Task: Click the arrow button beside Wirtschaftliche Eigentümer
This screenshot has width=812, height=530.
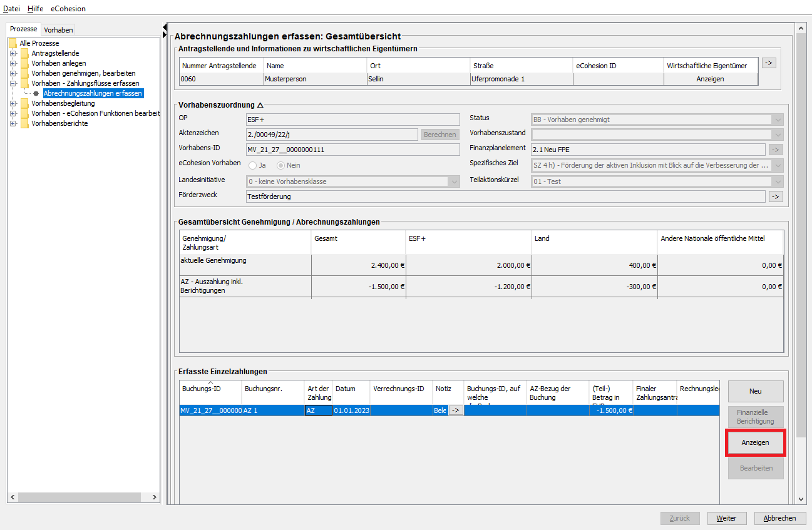Action: click(x=769, y=63)
